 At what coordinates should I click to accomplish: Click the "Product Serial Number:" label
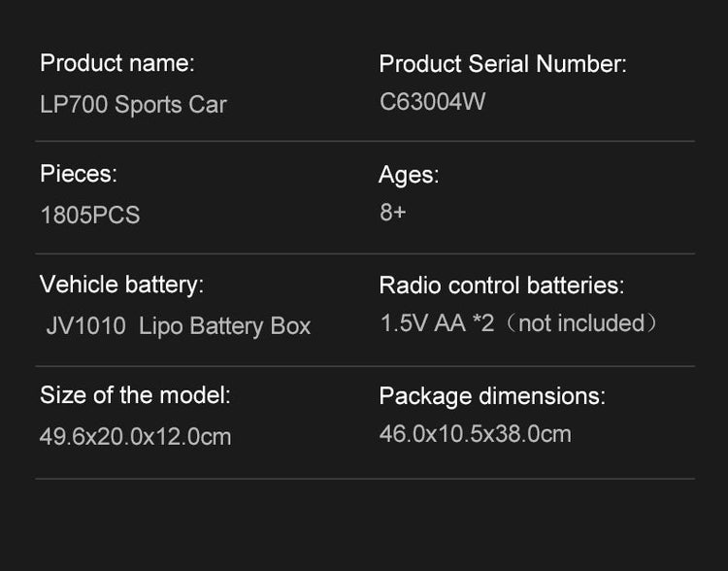(x=502, y=64)
